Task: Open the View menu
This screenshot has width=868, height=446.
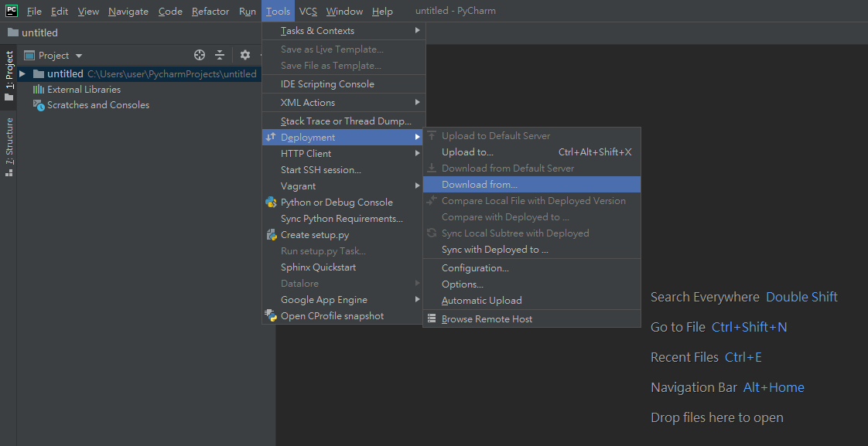Action: [x=88, y=11]
